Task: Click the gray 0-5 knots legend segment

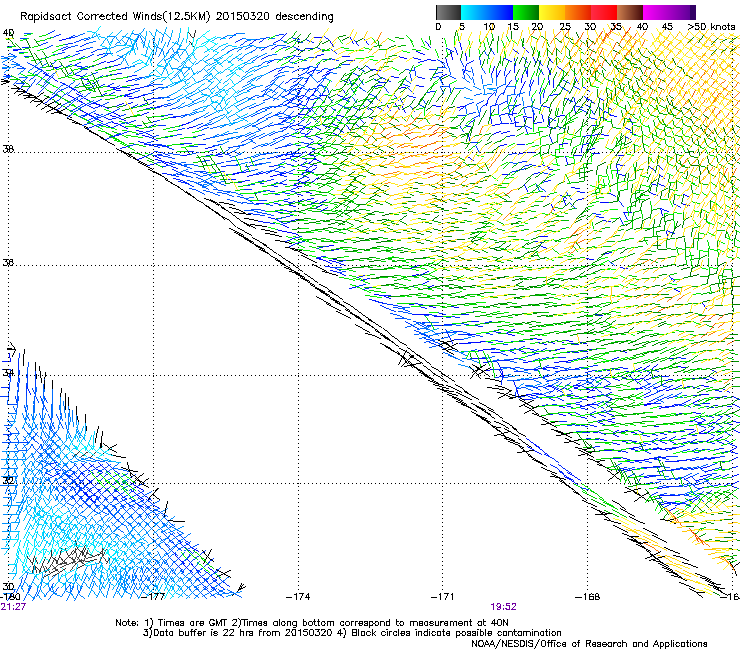Action: 448,12
